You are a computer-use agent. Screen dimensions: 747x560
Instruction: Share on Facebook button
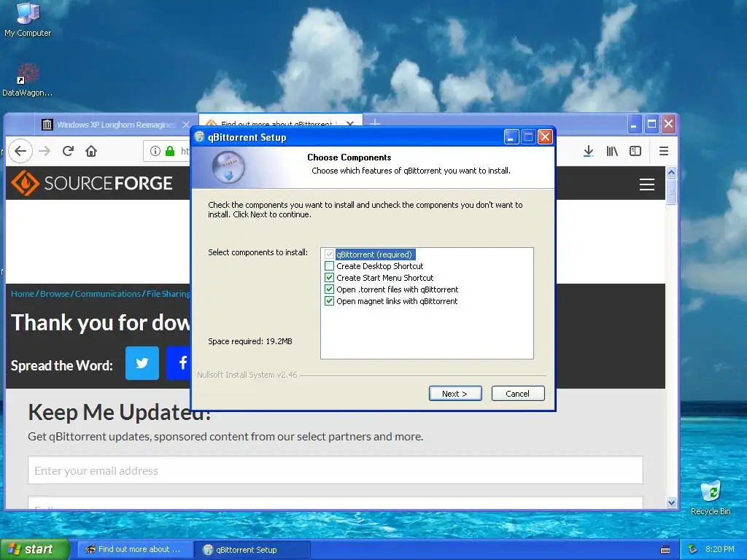point(179,363)
